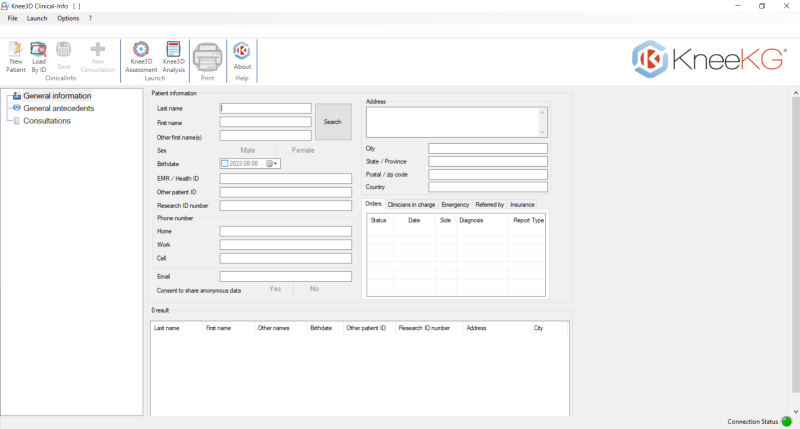Click the main panel scroll down arrow
The height and width of the screenshot is (429, 800).
(x=795, y=411)
